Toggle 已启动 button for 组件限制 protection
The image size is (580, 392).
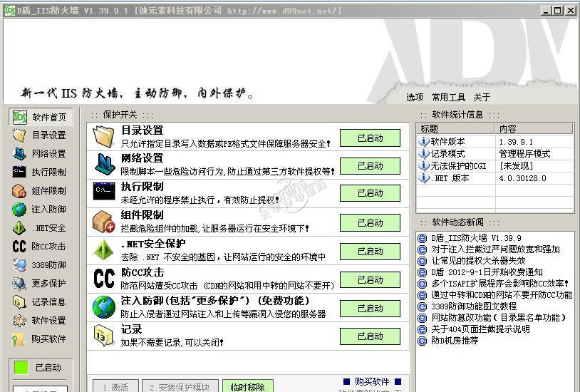click(x=370, y=223)
